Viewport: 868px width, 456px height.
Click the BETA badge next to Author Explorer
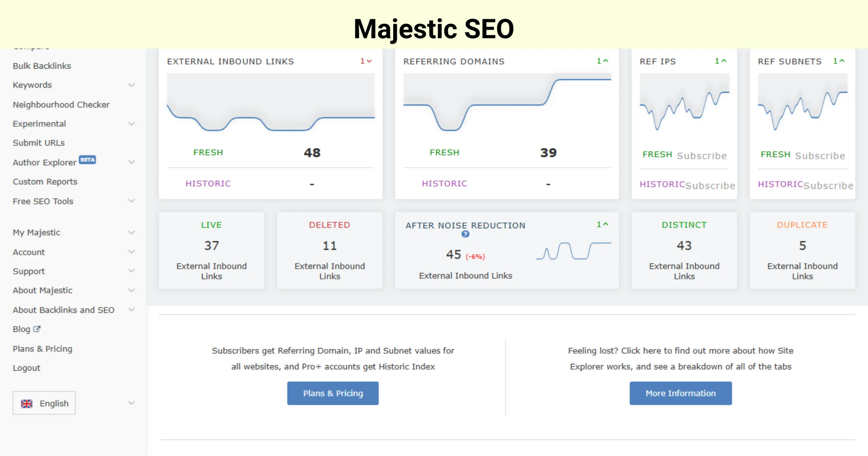coord(87,159)
